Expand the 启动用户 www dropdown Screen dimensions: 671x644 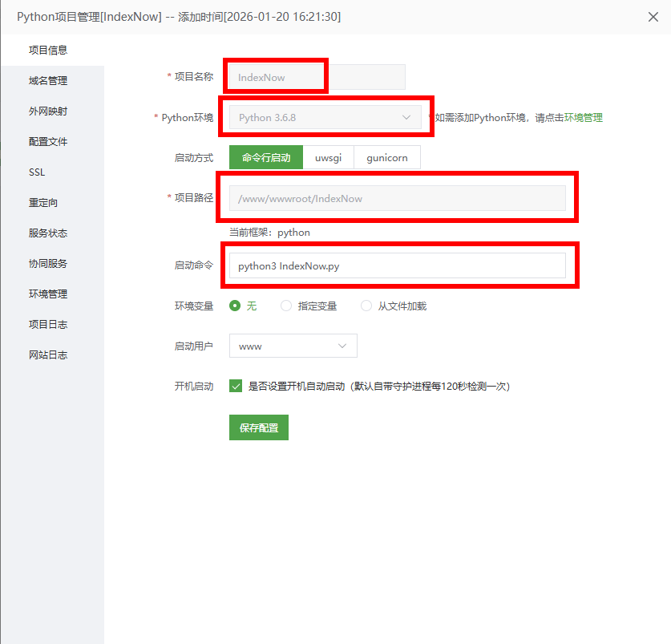coord(293,346)
